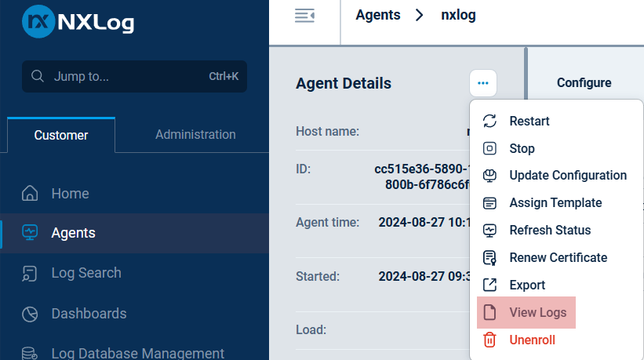Click the Agents breadcrumb link
The width and height of the screenshot is (644, 360).
(x=378, y=15)
